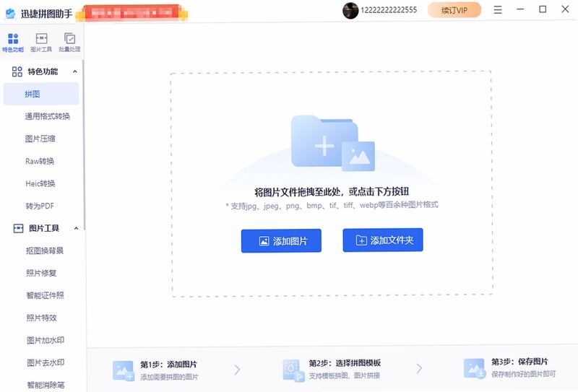The image size is (578, 392).
Task: Open the hamburger main menu
Action: [498, 9]
